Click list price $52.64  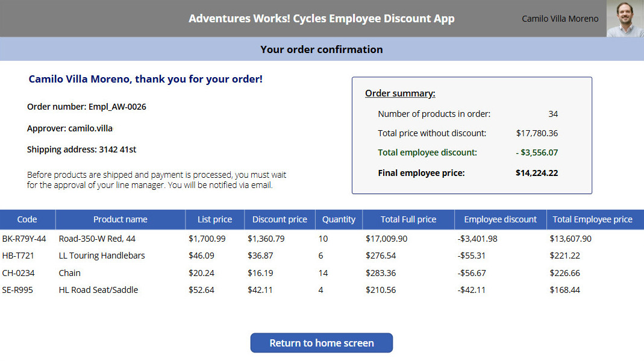(201, 290)
